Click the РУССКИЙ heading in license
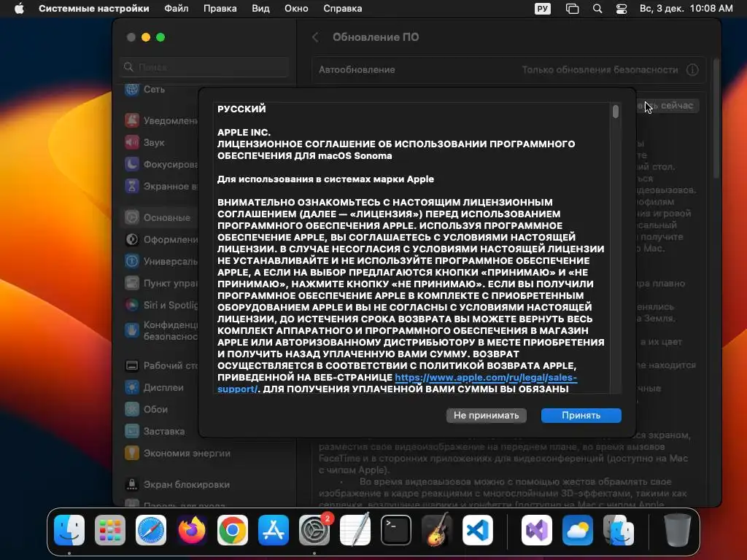This screenshot has width=747, height=560. point(241,109)
